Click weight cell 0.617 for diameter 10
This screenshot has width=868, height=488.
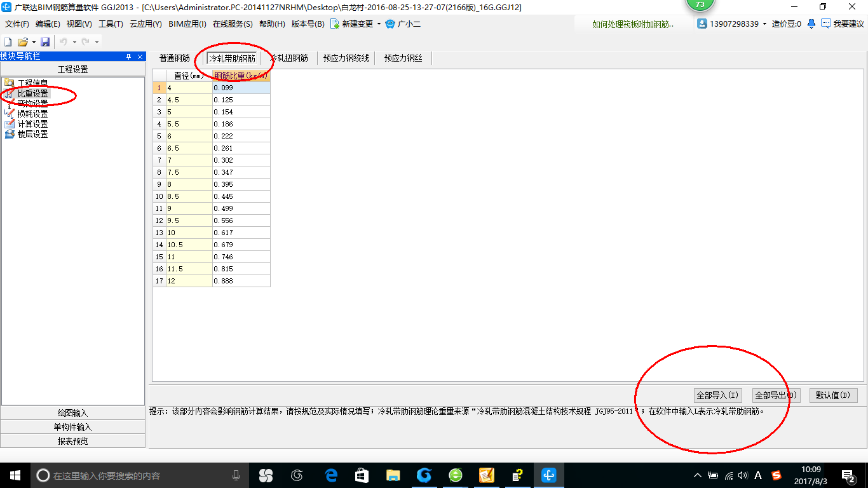click(x=241, y=233)
